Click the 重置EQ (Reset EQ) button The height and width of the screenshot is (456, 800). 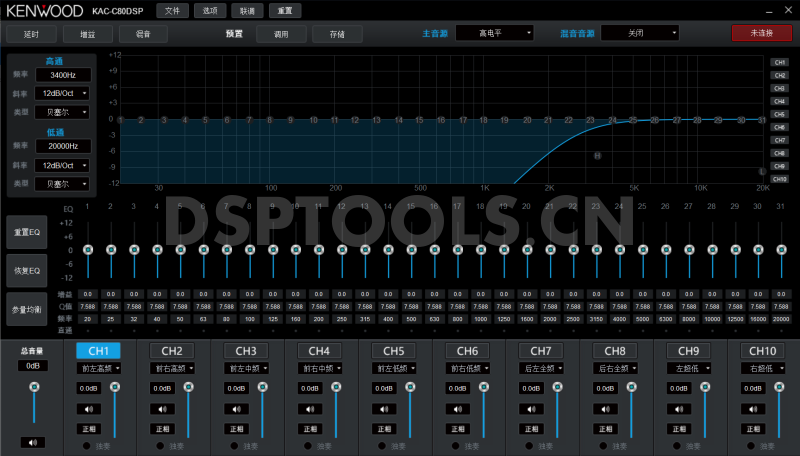25,233
